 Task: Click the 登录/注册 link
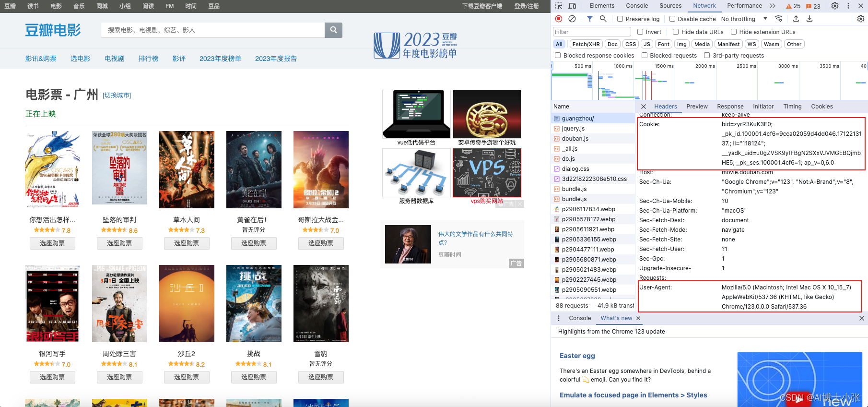[527, 6]
